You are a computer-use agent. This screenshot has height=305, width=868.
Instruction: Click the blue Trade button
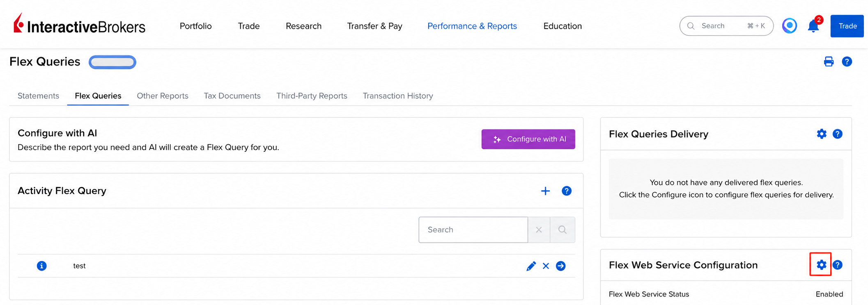tap(847, 26)
